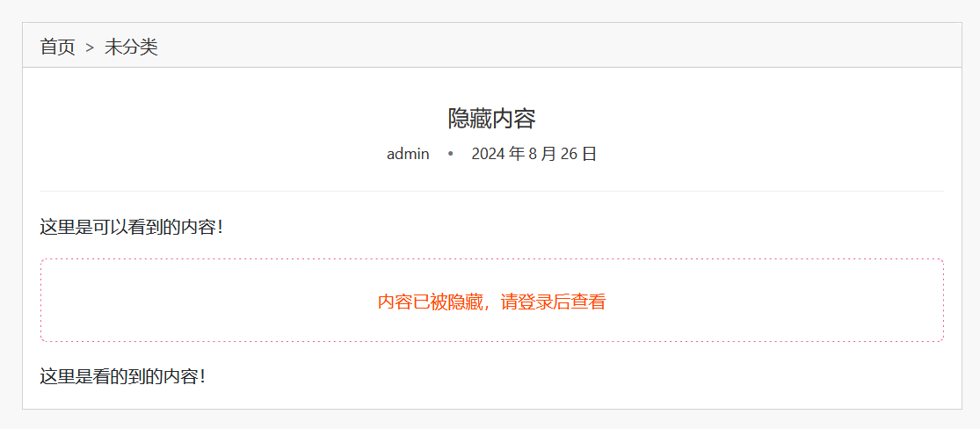
Task: Select the paragraph 这里是可以看到的内容！
Action: point(133,227)
